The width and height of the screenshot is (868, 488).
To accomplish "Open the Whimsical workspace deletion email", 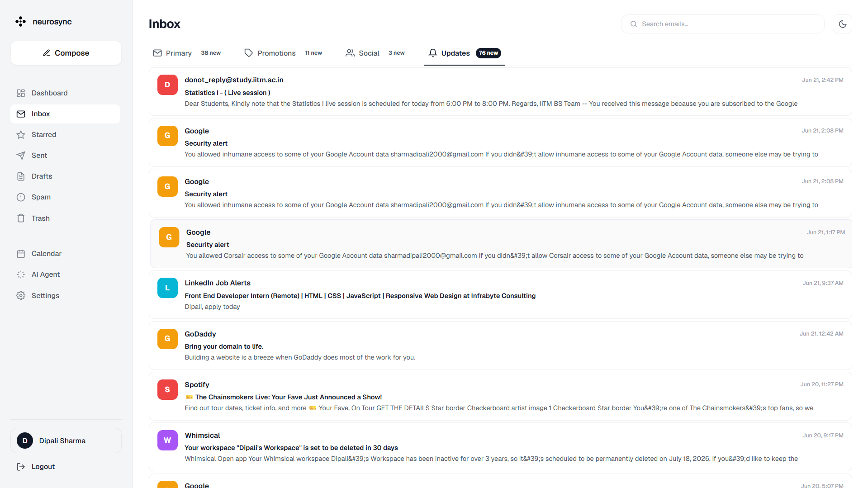I will 500,447.
